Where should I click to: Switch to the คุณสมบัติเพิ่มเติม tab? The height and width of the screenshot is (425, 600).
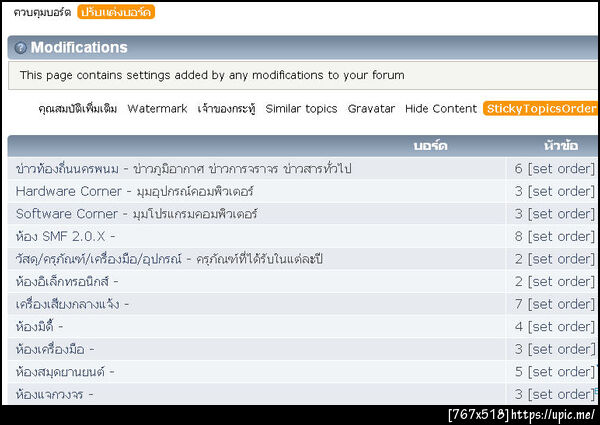tap(78, 109)
